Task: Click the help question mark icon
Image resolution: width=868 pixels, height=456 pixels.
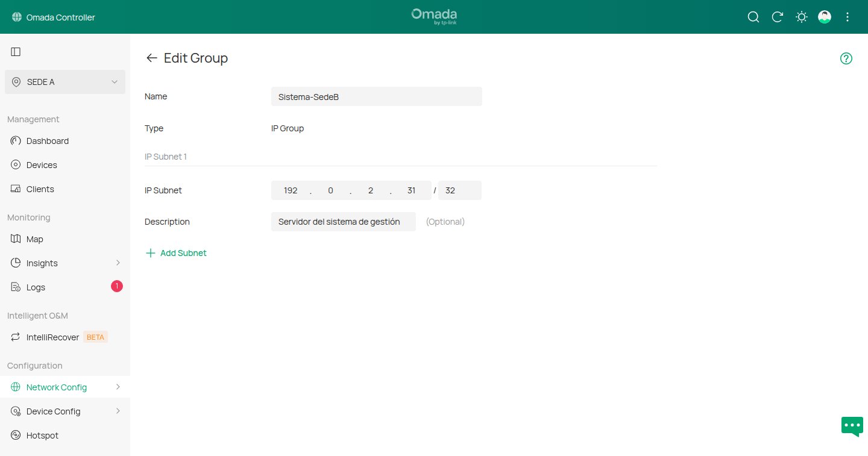Action: [846, 58]
